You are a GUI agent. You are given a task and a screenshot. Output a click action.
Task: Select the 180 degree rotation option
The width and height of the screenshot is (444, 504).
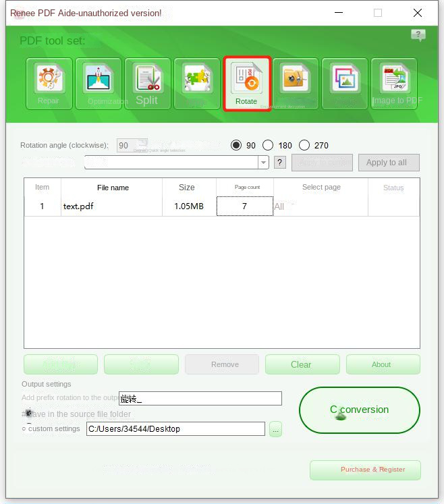[268, 145]
